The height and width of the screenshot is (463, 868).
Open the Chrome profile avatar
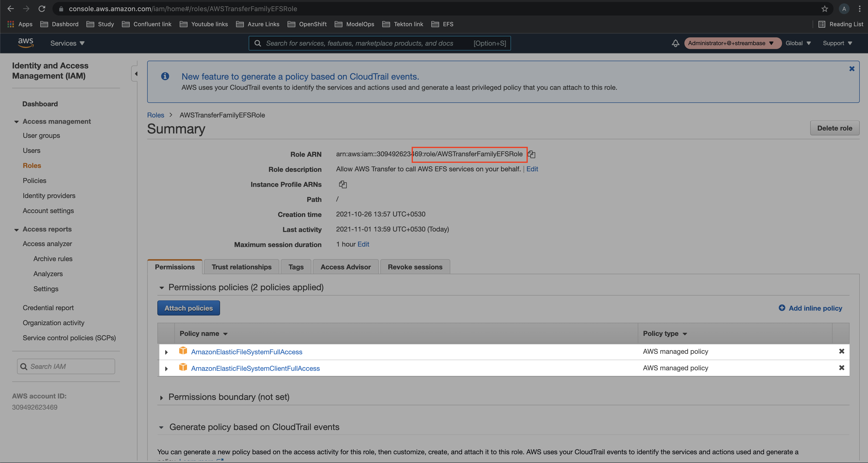844,9
